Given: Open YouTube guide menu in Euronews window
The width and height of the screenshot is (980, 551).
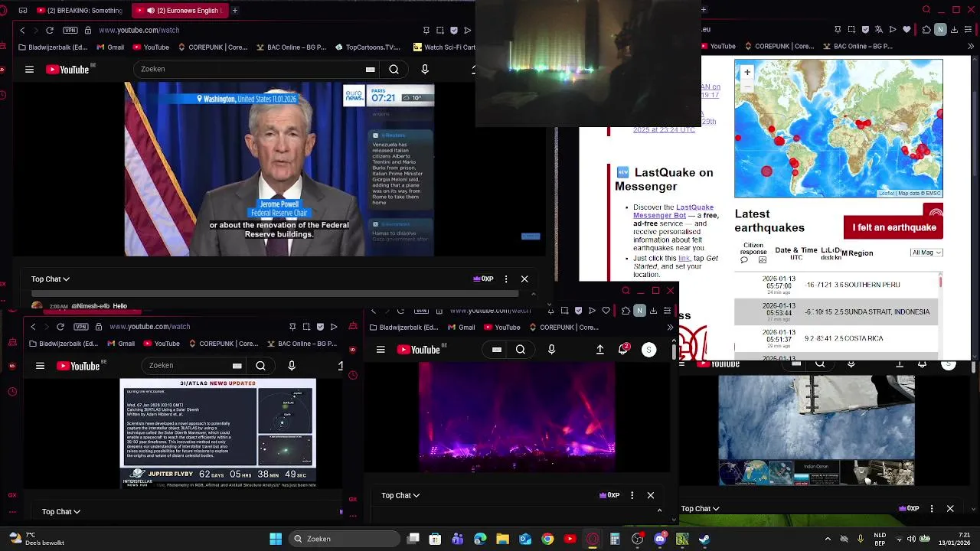Looking at the screenshot, I should 29,69.
